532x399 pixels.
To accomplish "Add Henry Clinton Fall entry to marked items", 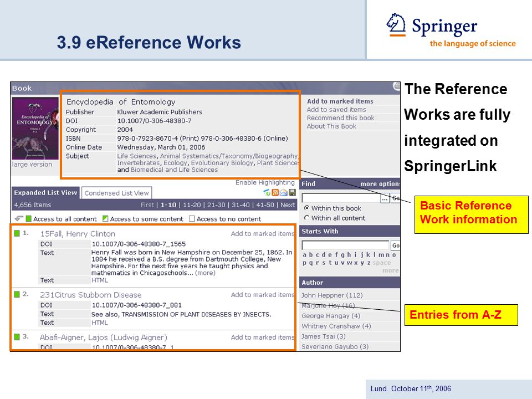I will pyautogui.click(x=263, y=234).
